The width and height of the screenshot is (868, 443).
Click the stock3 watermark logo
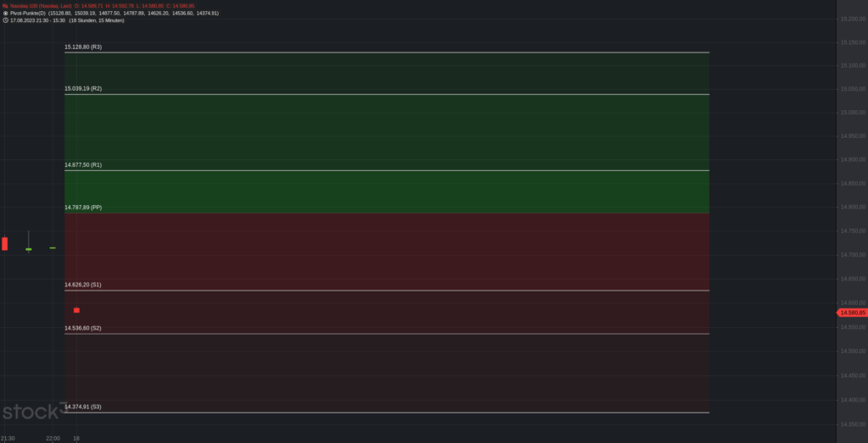click(x=34, y=412)
